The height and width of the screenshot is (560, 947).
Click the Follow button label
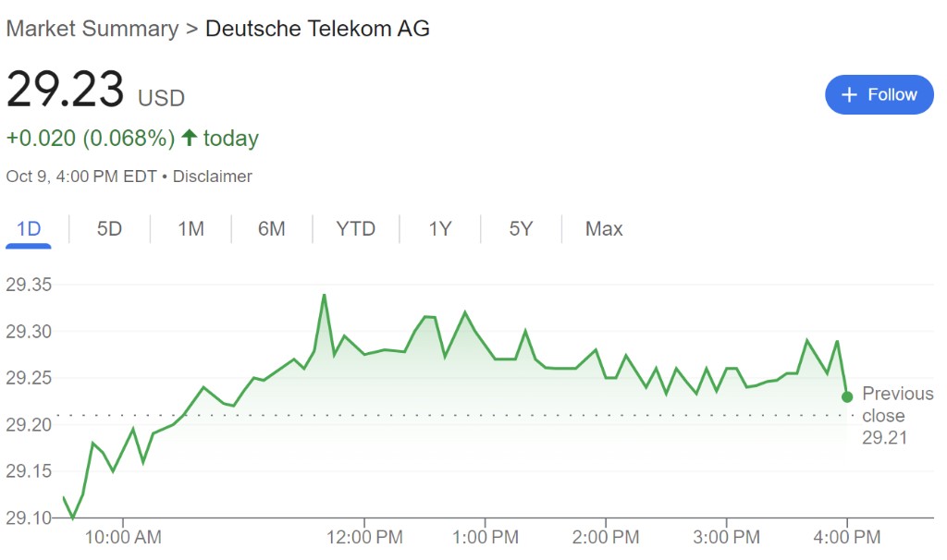[x=892, y=95]
